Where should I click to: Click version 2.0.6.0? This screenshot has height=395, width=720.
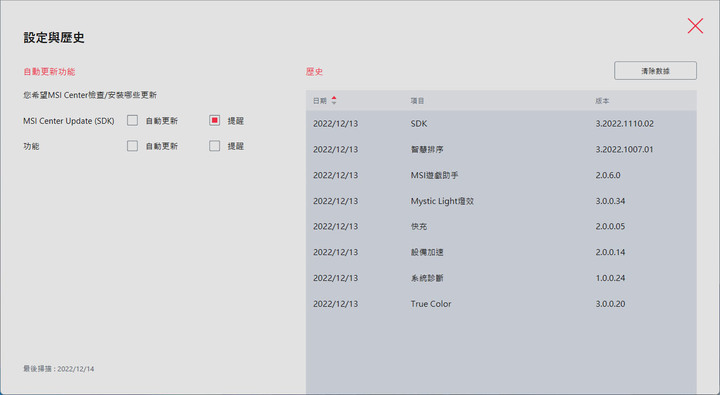[x=608, y=175]
